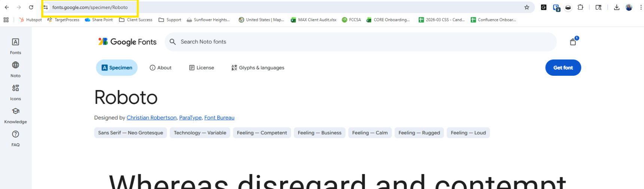This screenshot has width=644, height=189.
Task: Open the browser extensions puzzle icon
Action: [x=580, y=7]
